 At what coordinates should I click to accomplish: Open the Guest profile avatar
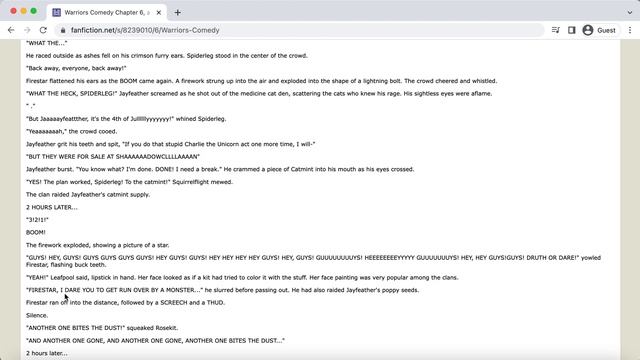(588, 30)
